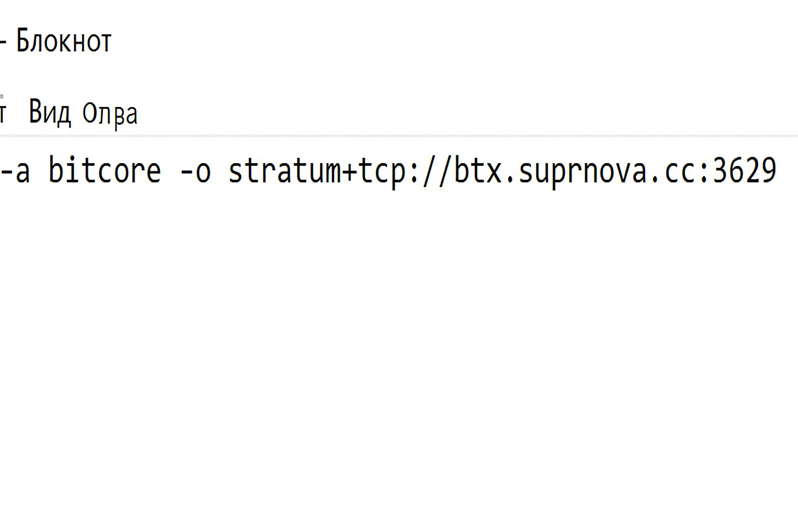This screenshot has width=798, height=532.
Task: Open the Вид menu
Action: (x=49, y=112)
